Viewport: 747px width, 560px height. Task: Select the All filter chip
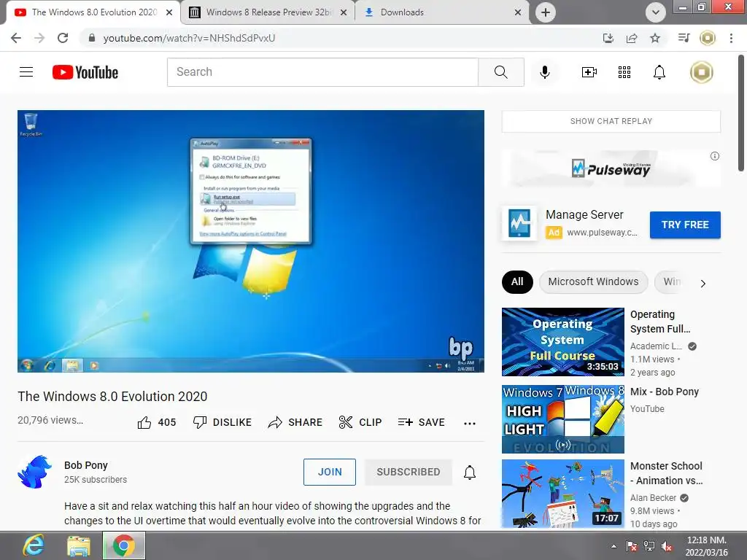[x=517, y=282]
